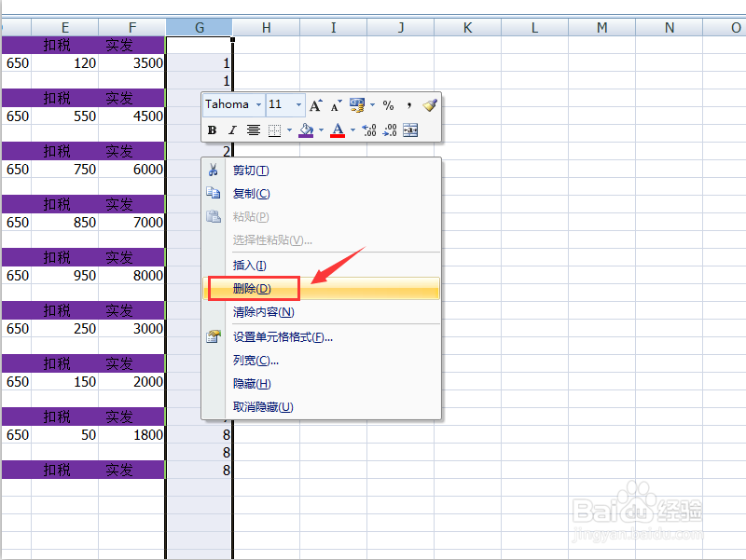Select column G header
The width and height of the screenshot is (746, 560).
point(200,28)
